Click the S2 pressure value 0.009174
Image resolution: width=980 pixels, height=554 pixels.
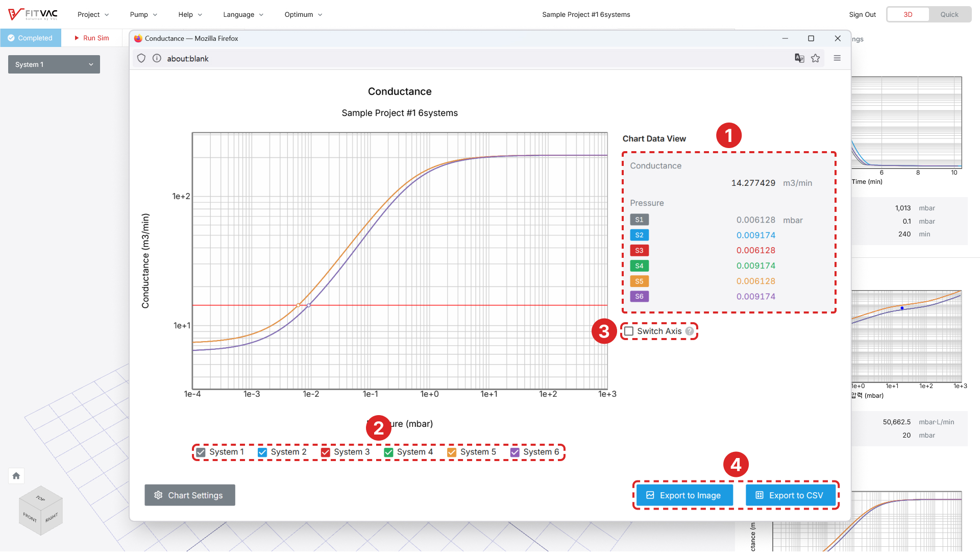(755, 235)
